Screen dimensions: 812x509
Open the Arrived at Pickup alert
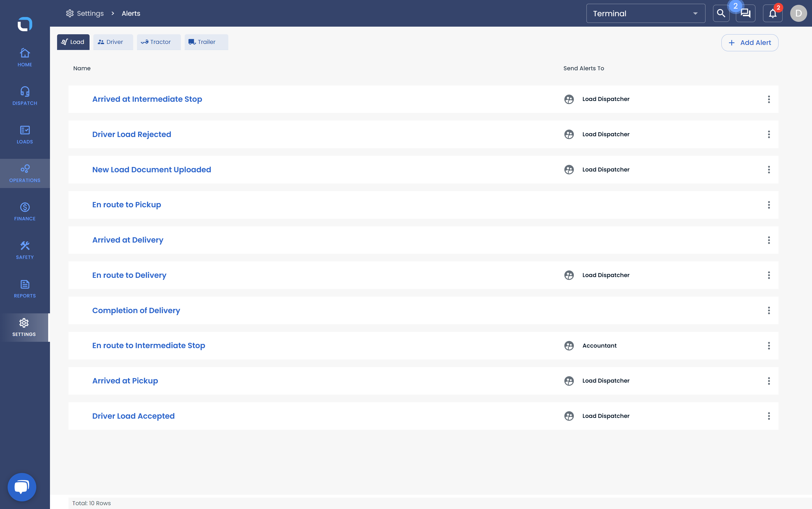click(125, 381)
